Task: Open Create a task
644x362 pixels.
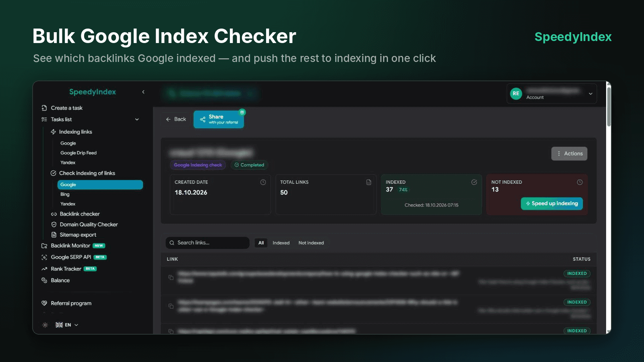Action: pos(62,108)
